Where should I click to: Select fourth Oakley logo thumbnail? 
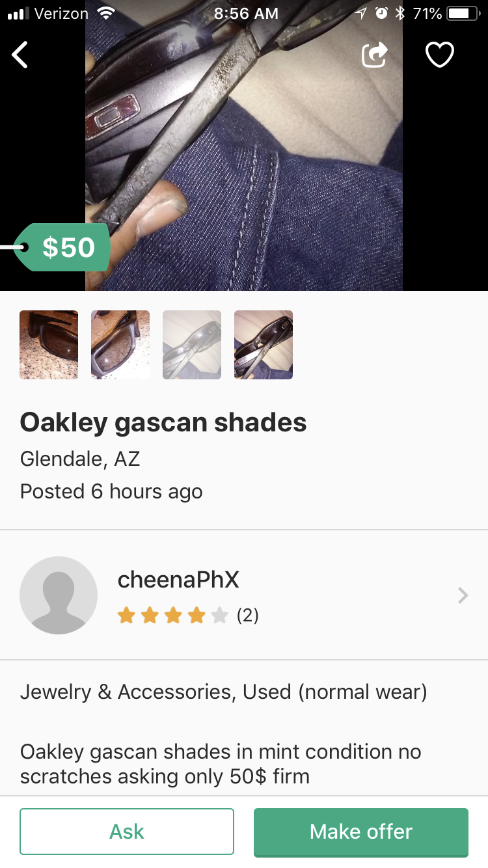264,345
